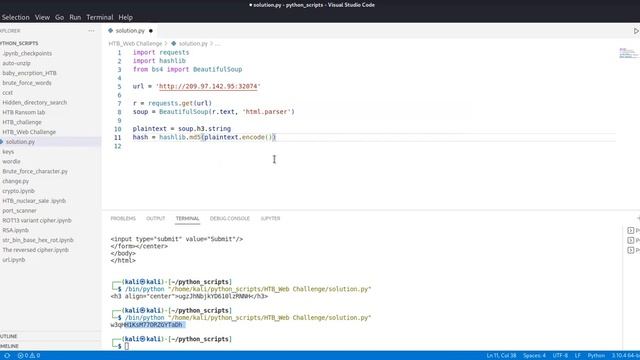Expand the baby_encrption_HTB folder
This screenshot has height=360, width=640.
(29, 73)
